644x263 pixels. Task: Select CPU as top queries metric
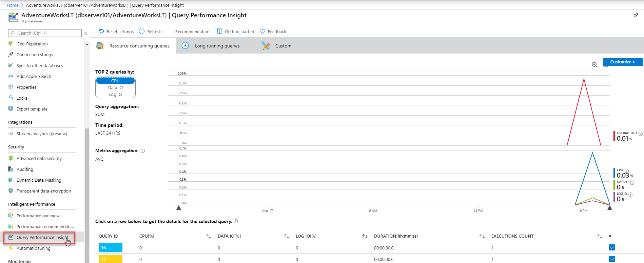click(115, 81)
